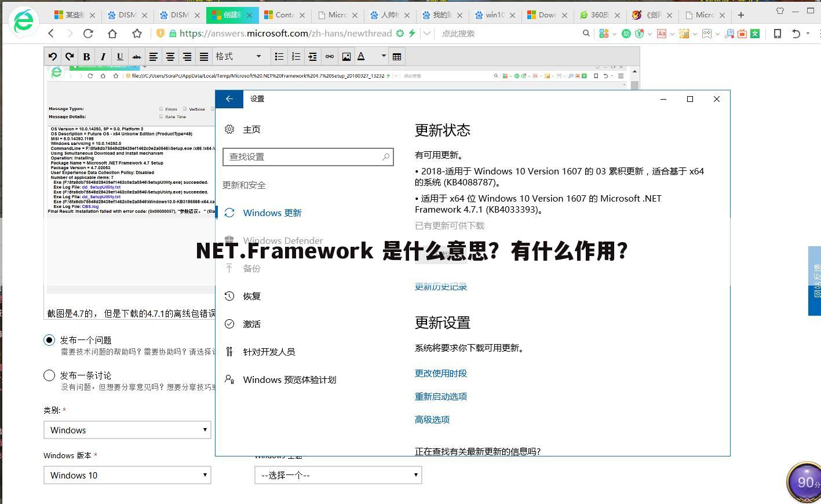Expand the font color dropdown arrow

[x=383, y=56]
